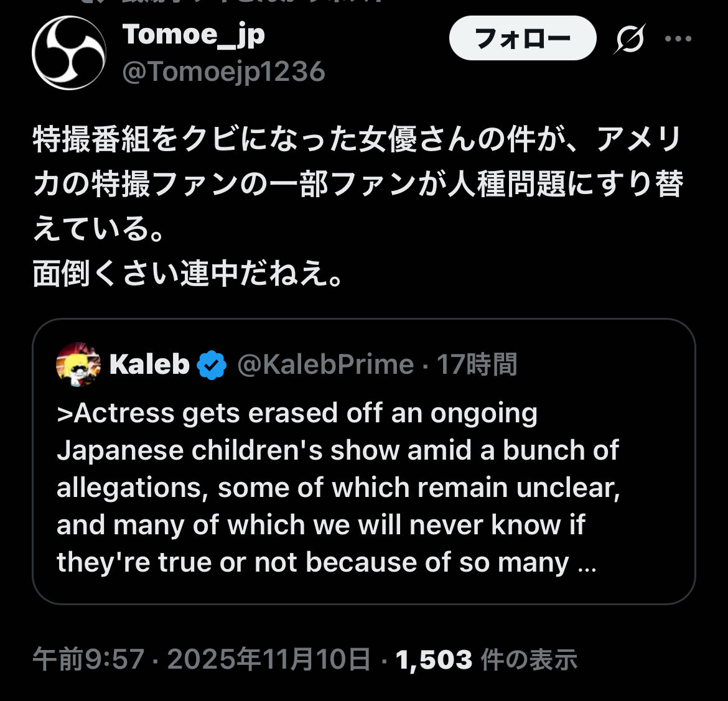Open the quoted post "Actress gets erased" text
The width and height of the screenshot is (728, 701).
pyautogui.click(x=297, y=413)
